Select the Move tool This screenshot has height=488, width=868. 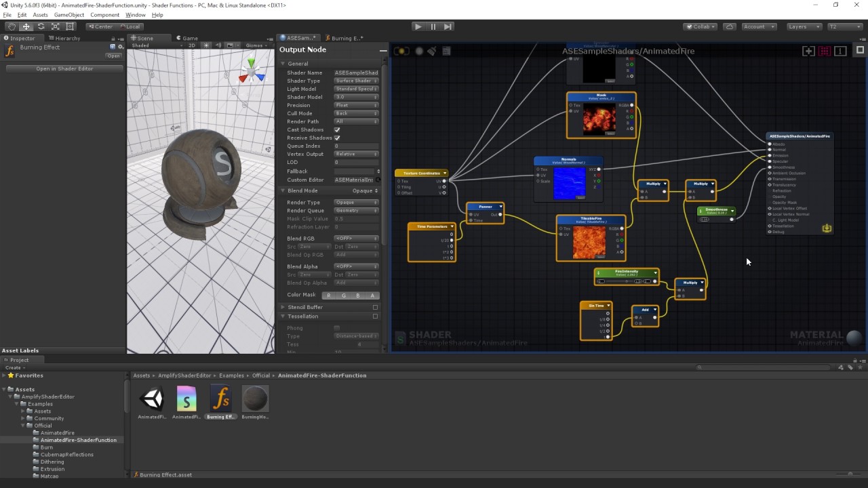(26, 26)
